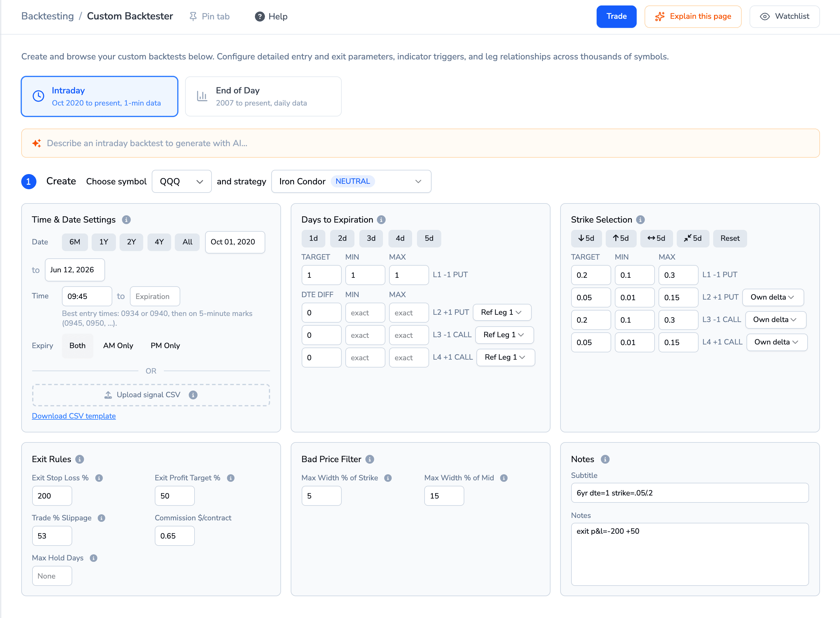This screenshot has width=840, height=618.
Task: Shift strikes down 5d arrow button
Action: (586, 238)
